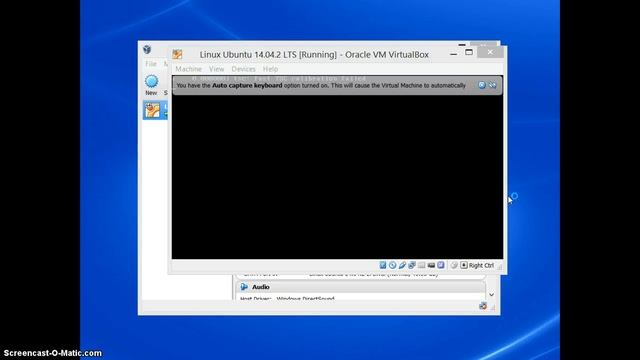Image resolution: width=640 pixels, height=360 pixels.
Task: Dismiss the Auto capture keyboard notification
Action: click(482, 85)
